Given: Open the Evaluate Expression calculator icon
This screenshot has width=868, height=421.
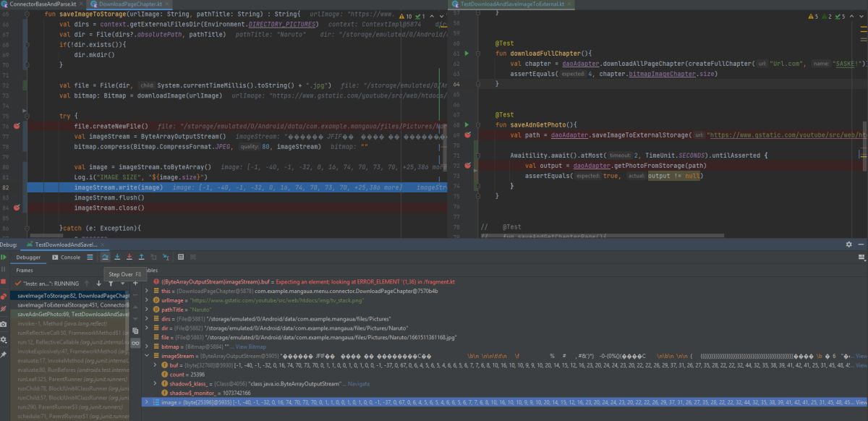Looking at the screenshot, I should point(181,257).
